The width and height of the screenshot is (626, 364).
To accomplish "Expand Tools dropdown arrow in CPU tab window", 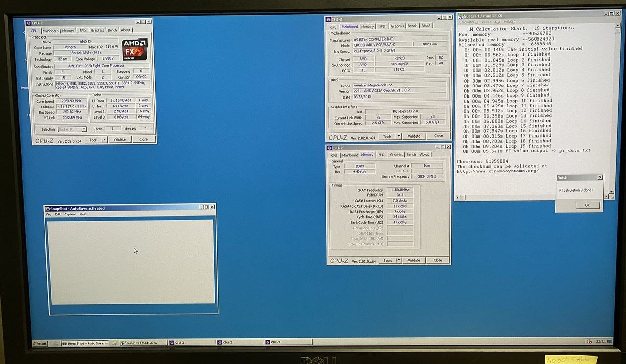I will pyautogui.click(x=105, y=140).
